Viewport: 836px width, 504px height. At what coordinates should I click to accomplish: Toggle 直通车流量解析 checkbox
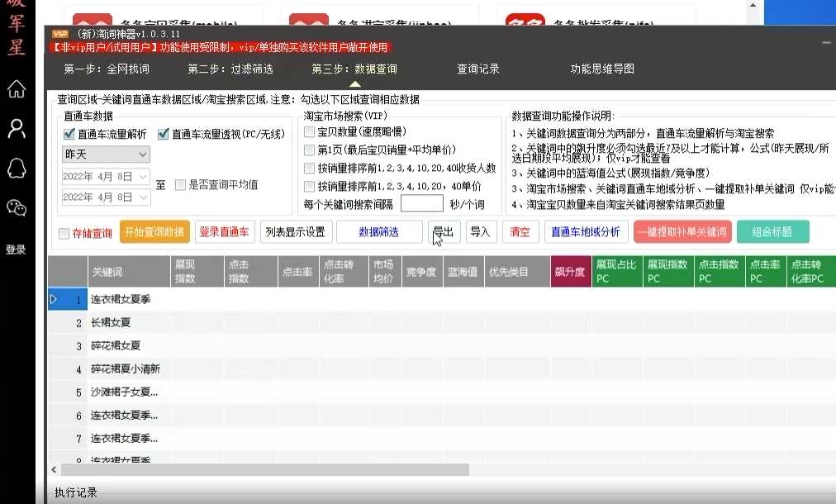[69, 134]
